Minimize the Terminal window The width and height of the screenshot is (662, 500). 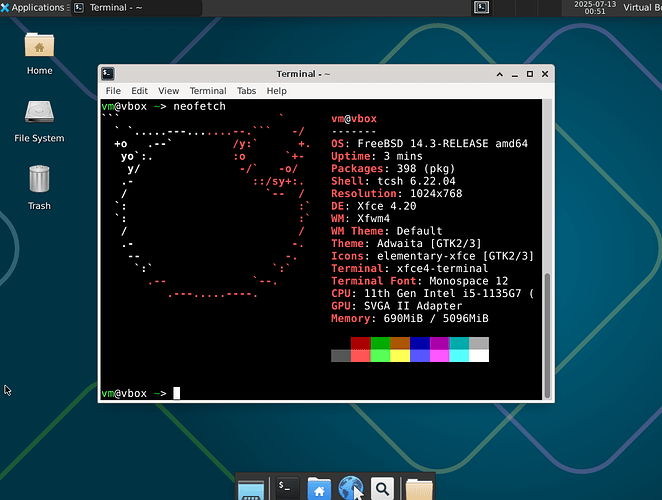click(x=515, y=74)
